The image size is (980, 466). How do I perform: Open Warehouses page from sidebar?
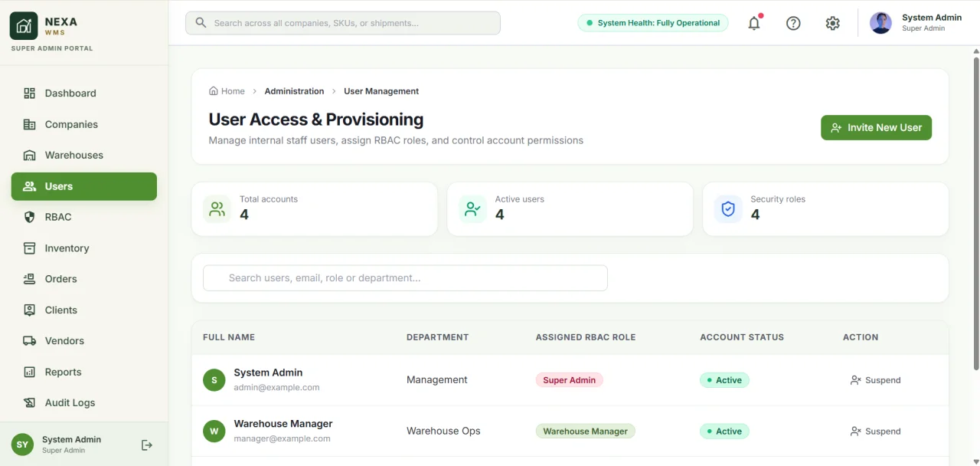tap(84, 155)
